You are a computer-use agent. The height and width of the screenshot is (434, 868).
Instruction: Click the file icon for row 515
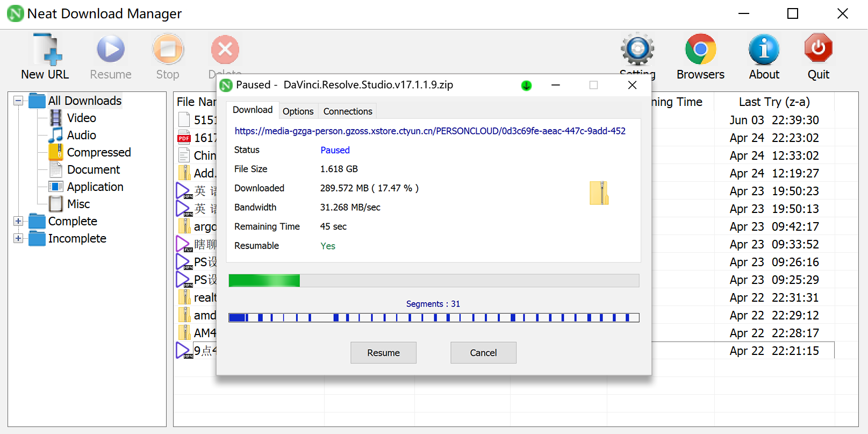tap(184, 119)
